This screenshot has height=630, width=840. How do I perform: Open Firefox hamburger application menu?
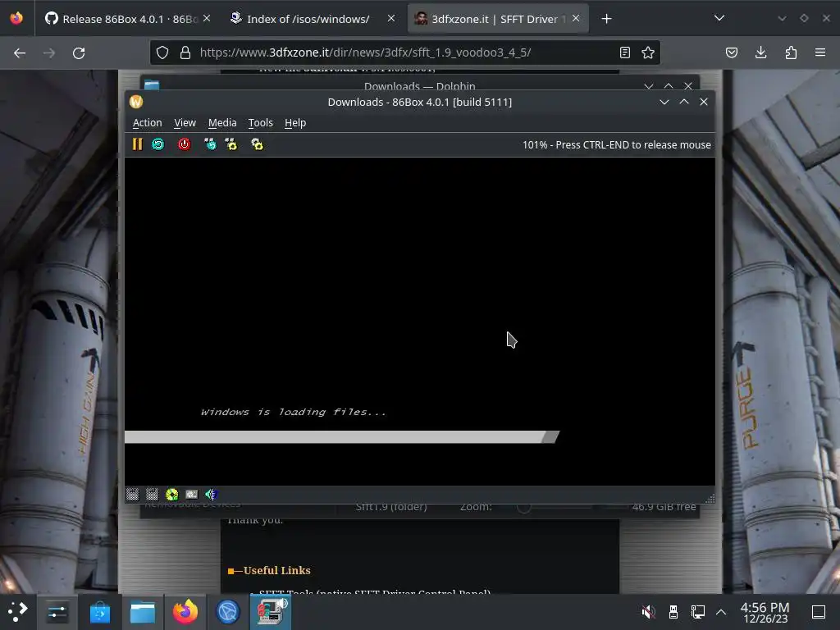[x=820, y=52]
